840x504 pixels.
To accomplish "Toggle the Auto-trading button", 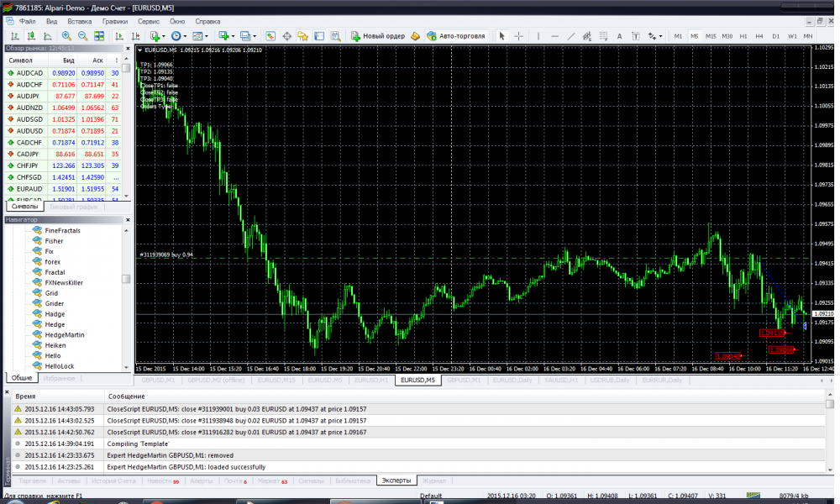I will point(456,36).
